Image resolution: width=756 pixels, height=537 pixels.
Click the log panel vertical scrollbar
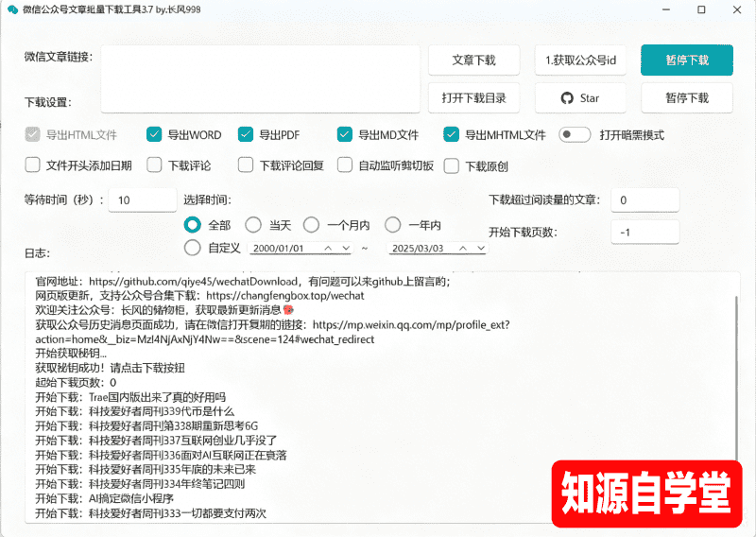[736, 376]
